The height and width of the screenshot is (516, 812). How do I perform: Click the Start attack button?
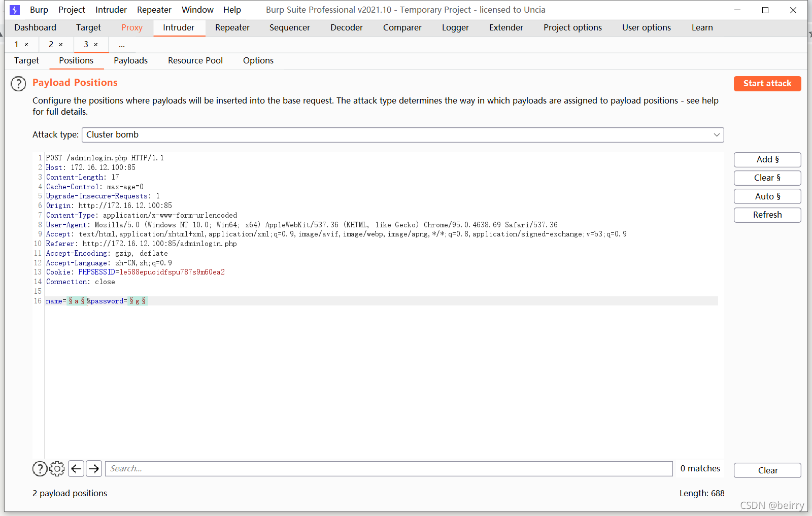point(767,84)
